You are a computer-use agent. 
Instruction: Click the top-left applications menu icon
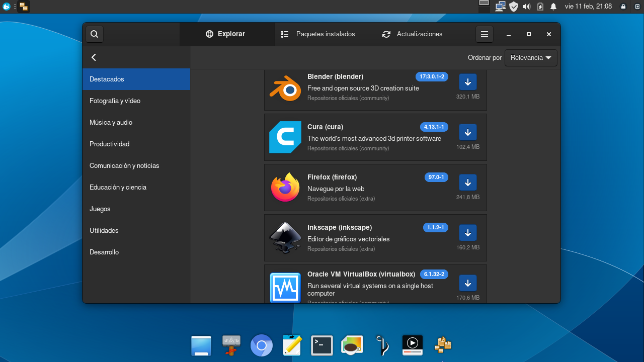click(7, 7)
